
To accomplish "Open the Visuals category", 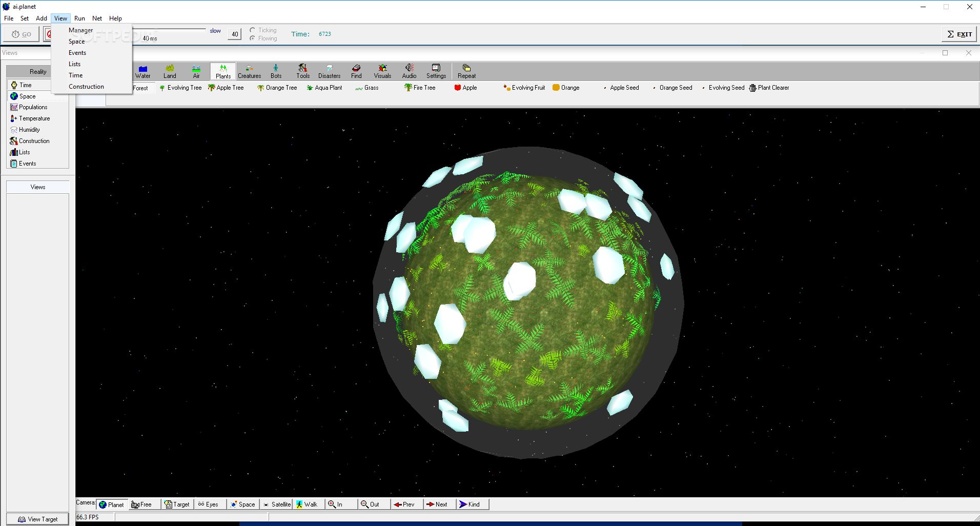I will [382, 72].
